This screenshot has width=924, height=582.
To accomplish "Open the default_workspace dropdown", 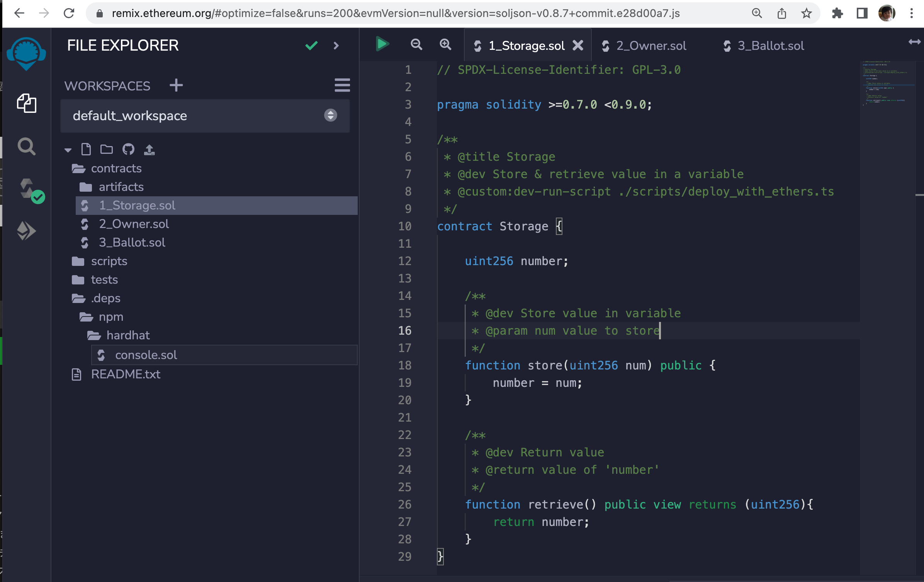I will (205, 116).
